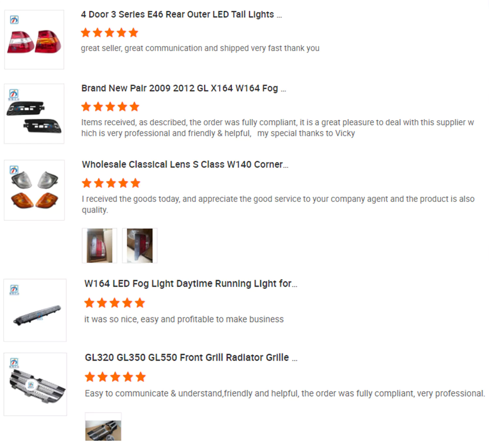Click brand logo on E46 tail lights image

tap(14, 20)
